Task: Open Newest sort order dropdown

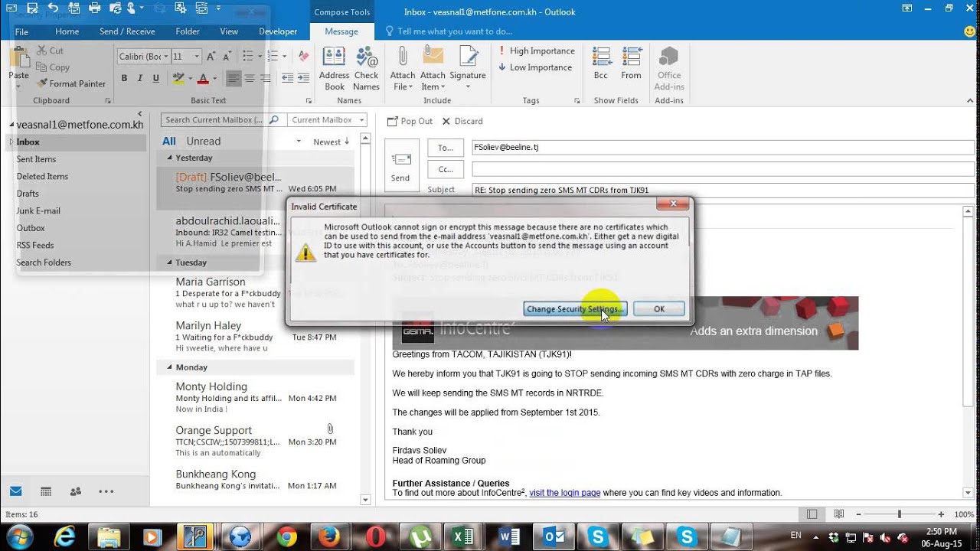Action: pyautogui.click(x=331, y=142)
